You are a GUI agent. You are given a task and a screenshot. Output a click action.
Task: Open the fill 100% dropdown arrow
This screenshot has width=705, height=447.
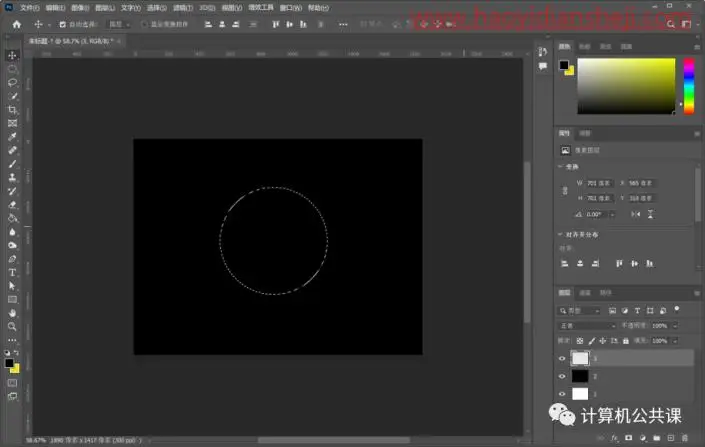click(x=675, y=341)
